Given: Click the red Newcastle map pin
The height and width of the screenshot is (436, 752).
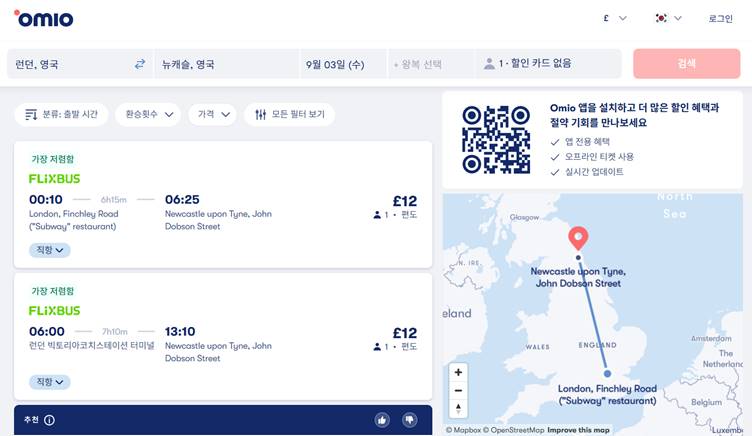Looking at the screenshot, I should (578, 238).
